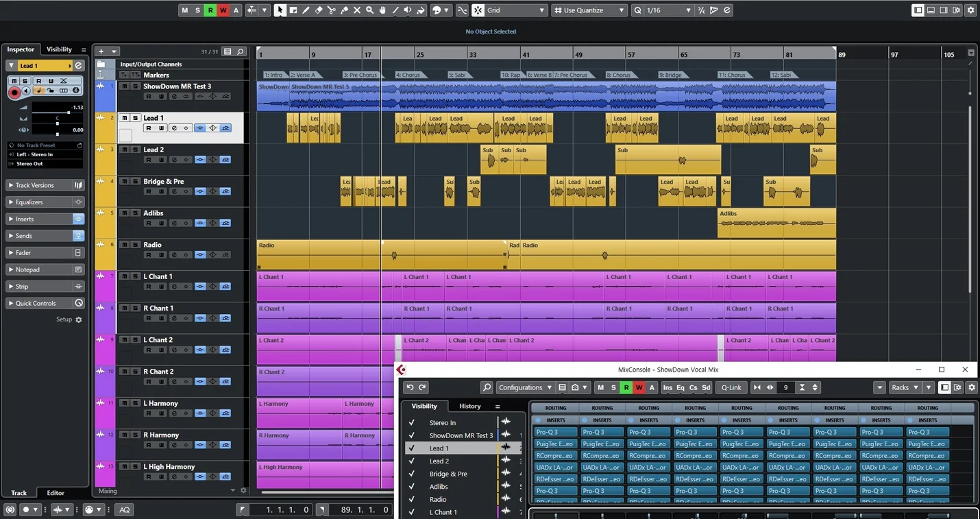Click the monitor speaker button in Inspector
The image size is (980, 519).
tap(27, 90)
